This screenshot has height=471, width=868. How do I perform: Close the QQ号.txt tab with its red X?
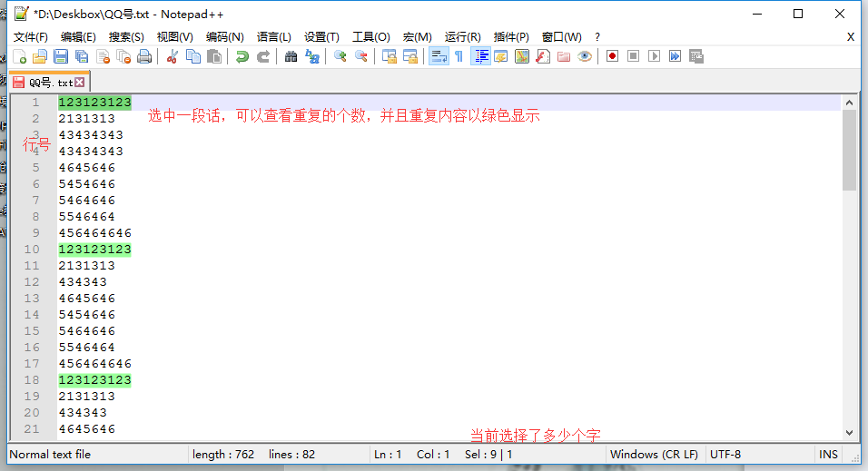coord(80,83)
